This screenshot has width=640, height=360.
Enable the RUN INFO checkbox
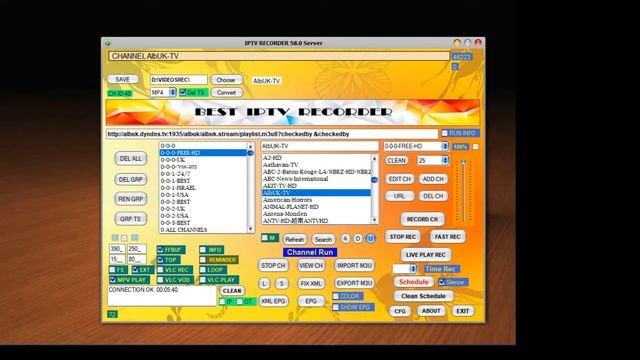point(444,133)
